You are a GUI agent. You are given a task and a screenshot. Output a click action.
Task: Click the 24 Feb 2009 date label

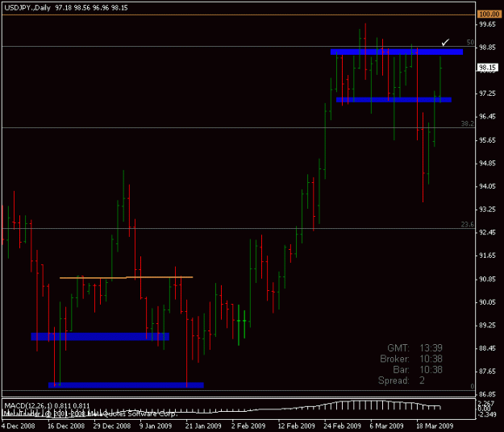(x=343, y=426)
